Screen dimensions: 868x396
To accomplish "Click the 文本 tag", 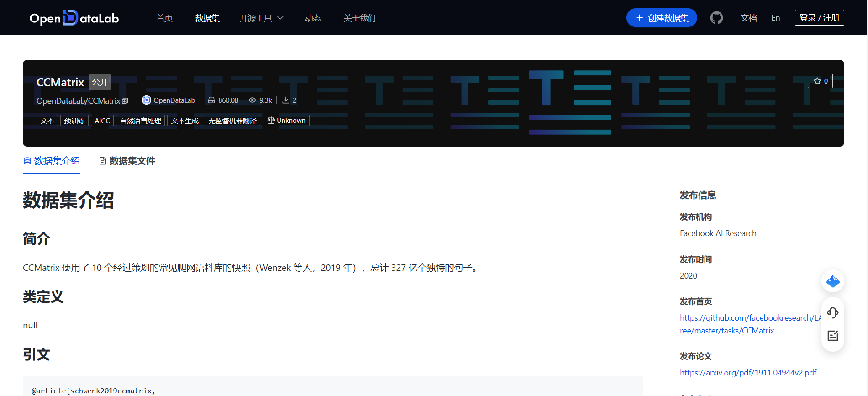I will 47,121.
